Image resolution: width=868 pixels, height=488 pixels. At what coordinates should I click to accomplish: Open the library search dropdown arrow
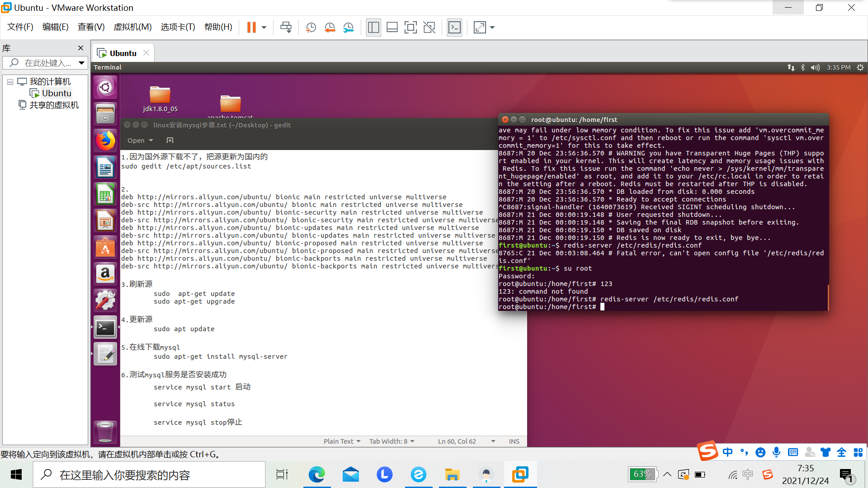point(81,63)
